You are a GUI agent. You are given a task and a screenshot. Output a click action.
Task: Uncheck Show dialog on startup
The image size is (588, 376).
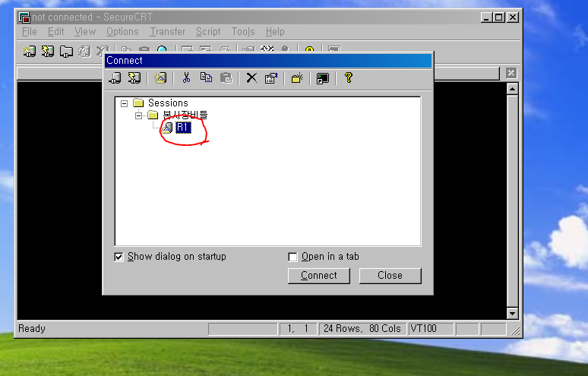tap(119, 257)
